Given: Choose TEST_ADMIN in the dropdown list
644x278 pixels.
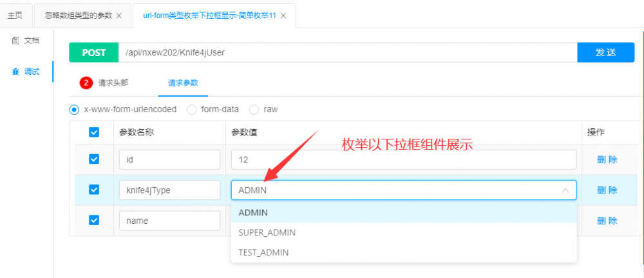Looking at the screenshot, I should [x=263, y=252].
